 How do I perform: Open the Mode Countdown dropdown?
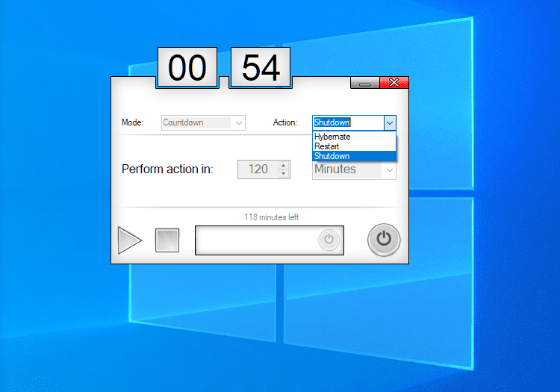(203, 122)
